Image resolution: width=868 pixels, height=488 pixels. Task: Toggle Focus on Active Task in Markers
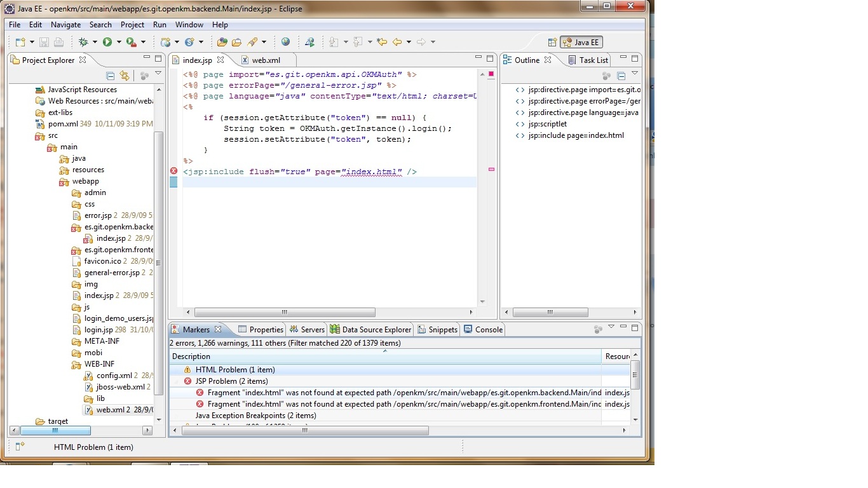click(x=598, y=329)
